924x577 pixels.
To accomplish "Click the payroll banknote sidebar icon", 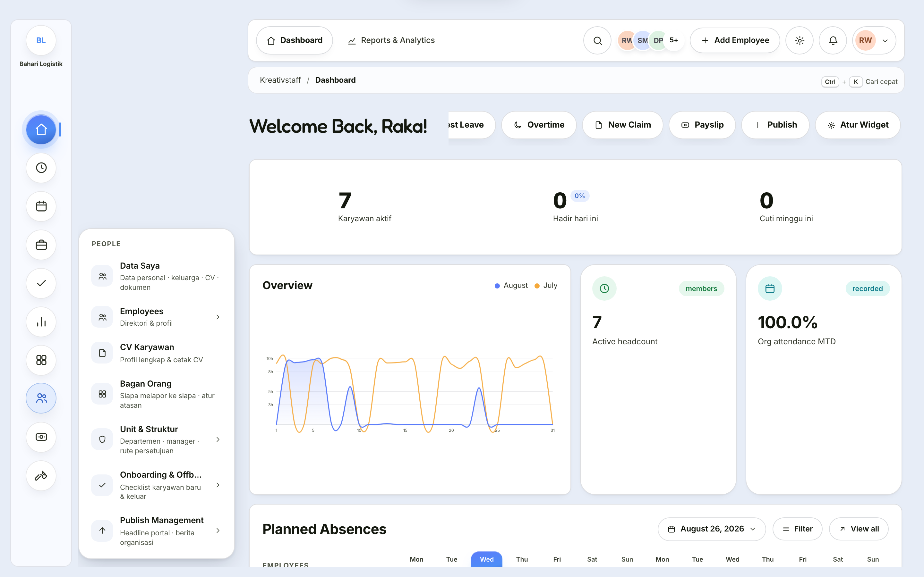I will click(x=41, y=437).
